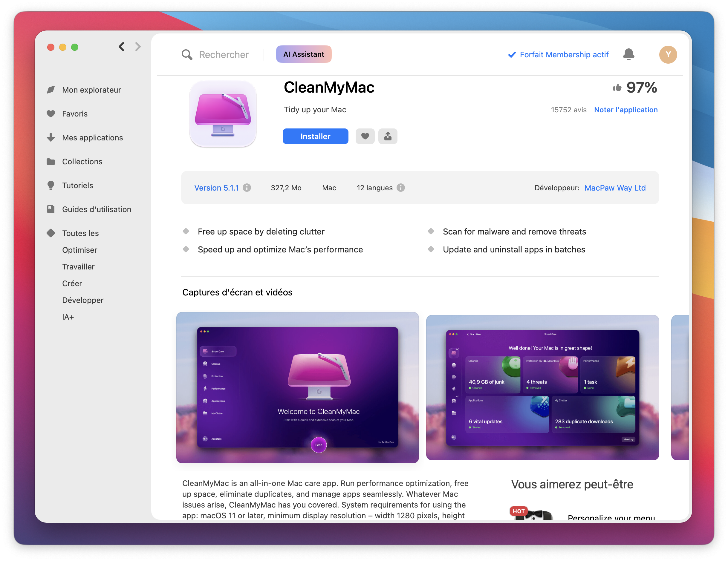728x561 pixels.
Task: Show languages info icon next to 12 langues
Action: [401, 188]
